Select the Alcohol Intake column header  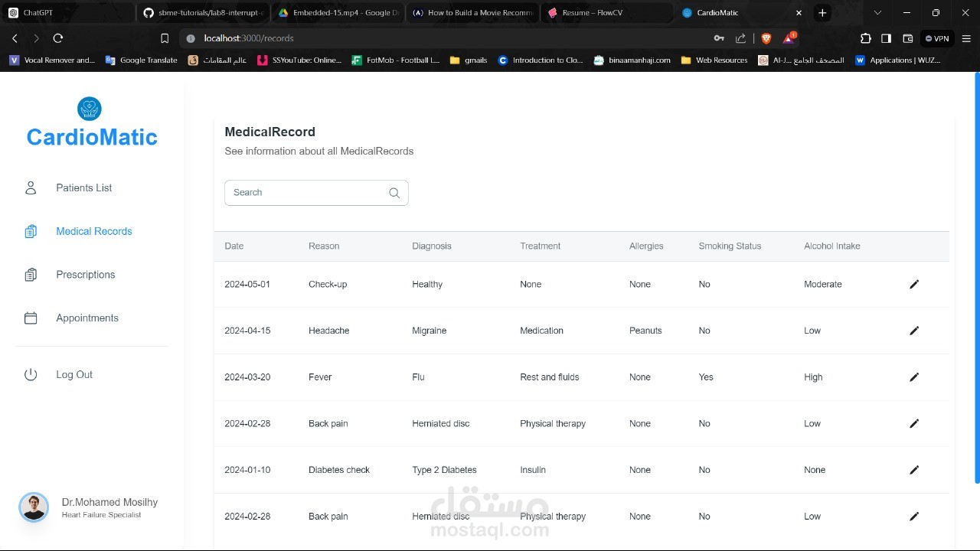[x=832, y=246]
